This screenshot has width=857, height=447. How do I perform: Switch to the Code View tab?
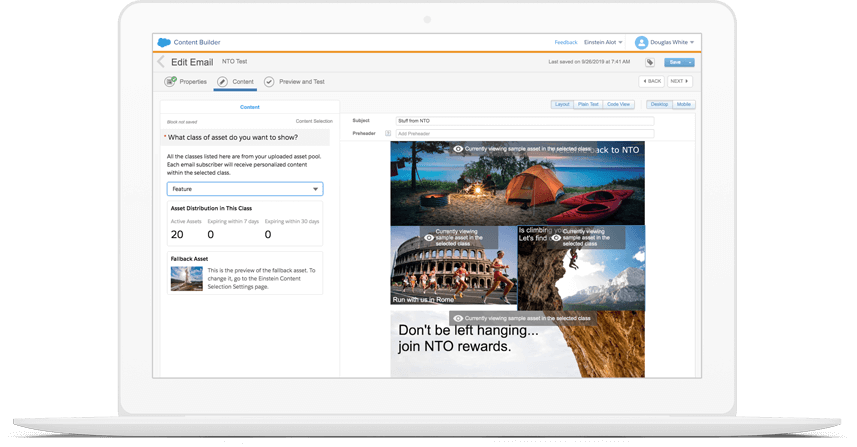(x=619, y=104)
